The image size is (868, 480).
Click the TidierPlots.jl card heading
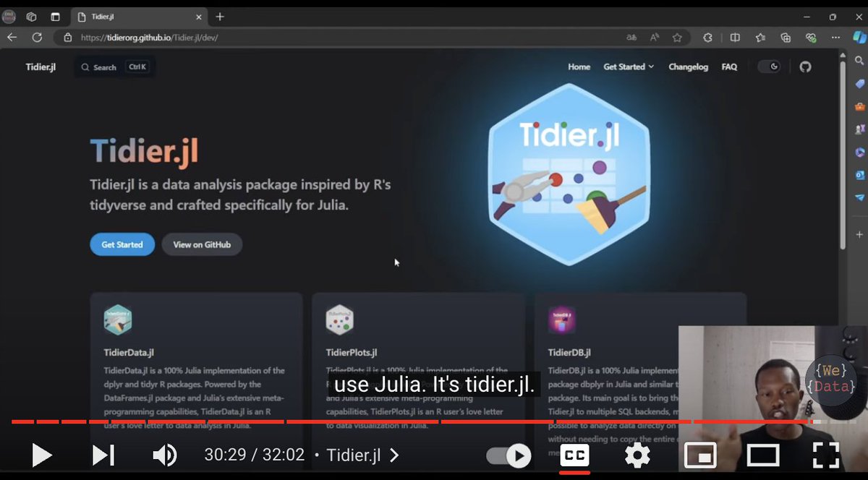tap(352, 353)
